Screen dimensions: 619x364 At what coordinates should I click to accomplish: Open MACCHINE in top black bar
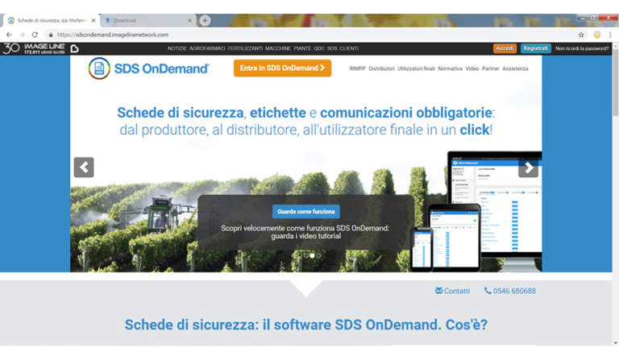pyautogui.click(x=278, y=48)
